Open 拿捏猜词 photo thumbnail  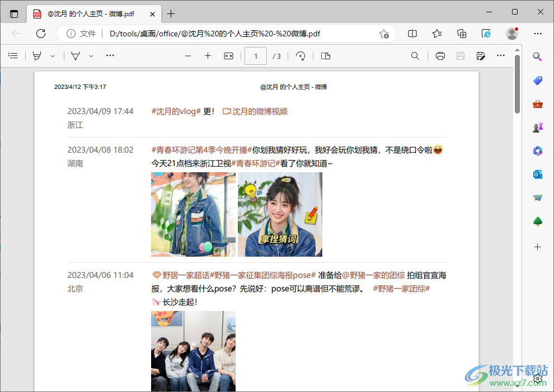click(280, 214)
